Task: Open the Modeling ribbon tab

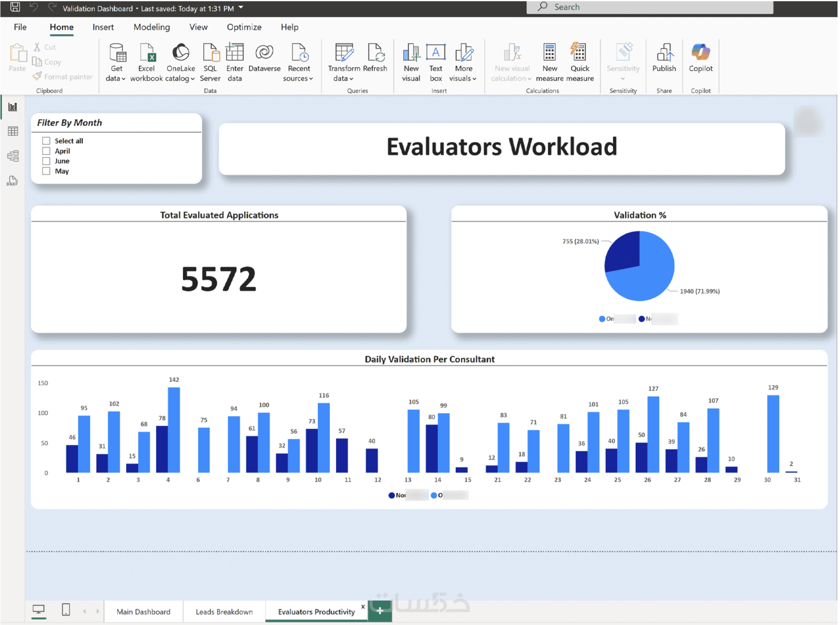Action: 152,27
